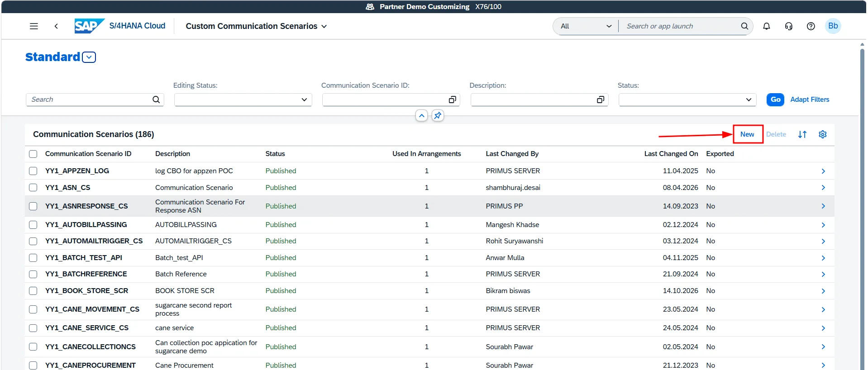Open the help question mark icon
The image size is (868, 370).
811,26
